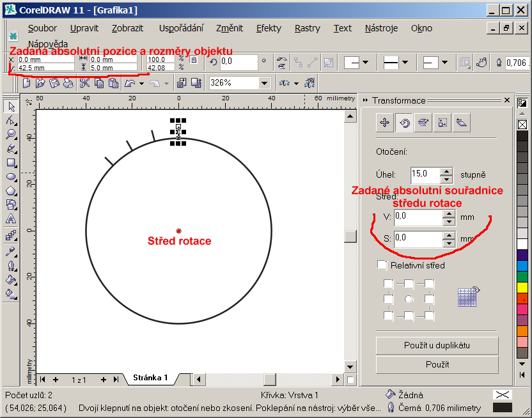Screen dimensions: 532x418
Task: Click the Open file icon
Action: (40, 82)
